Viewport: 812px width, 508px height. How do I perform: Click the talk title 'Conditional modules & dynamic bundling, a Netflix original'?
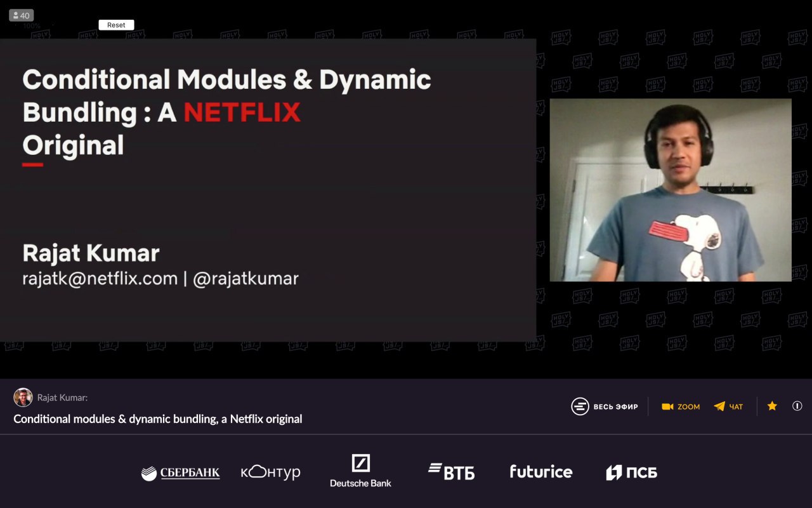[158, 419]
